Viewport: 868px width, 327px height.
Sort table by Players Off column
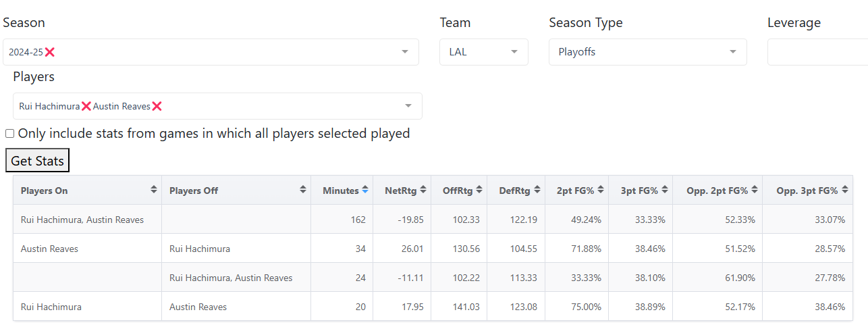[x=303, y=191]
